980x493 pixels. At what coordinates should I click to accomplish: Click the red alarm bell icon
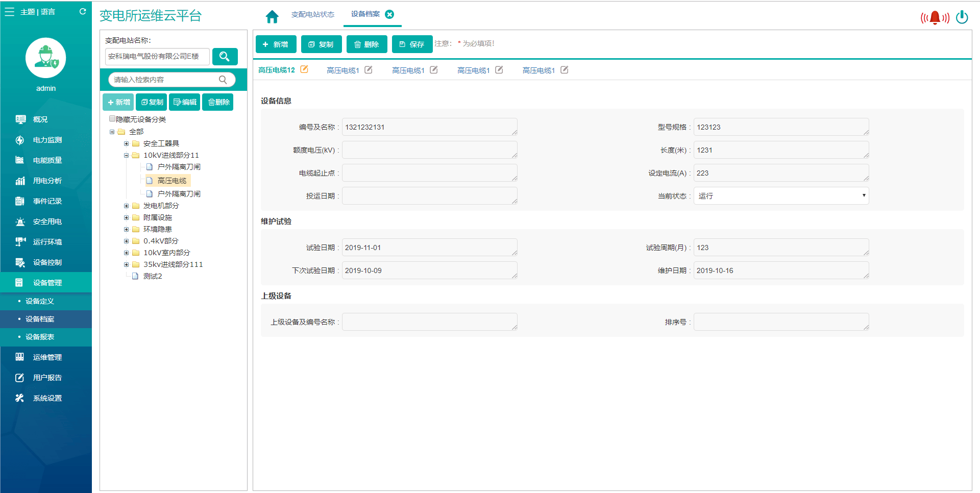click(935, 18)
